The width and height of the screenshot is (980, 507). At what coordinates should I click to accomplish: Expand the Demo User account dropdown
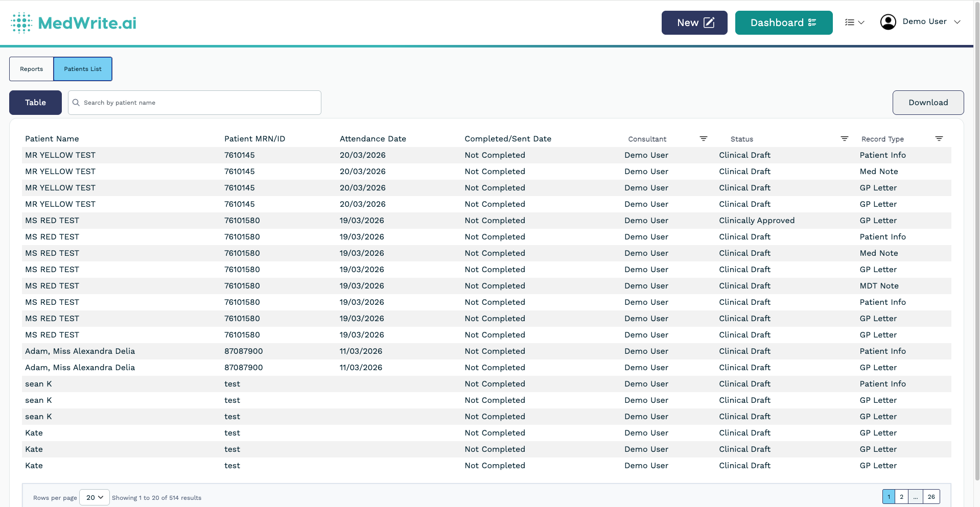[957, 22]
